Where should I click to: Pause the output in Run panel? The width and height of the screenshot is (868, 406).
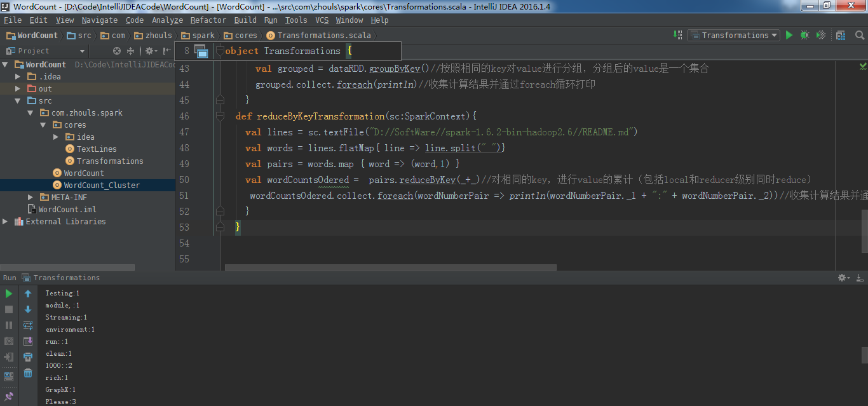point(9,325)
